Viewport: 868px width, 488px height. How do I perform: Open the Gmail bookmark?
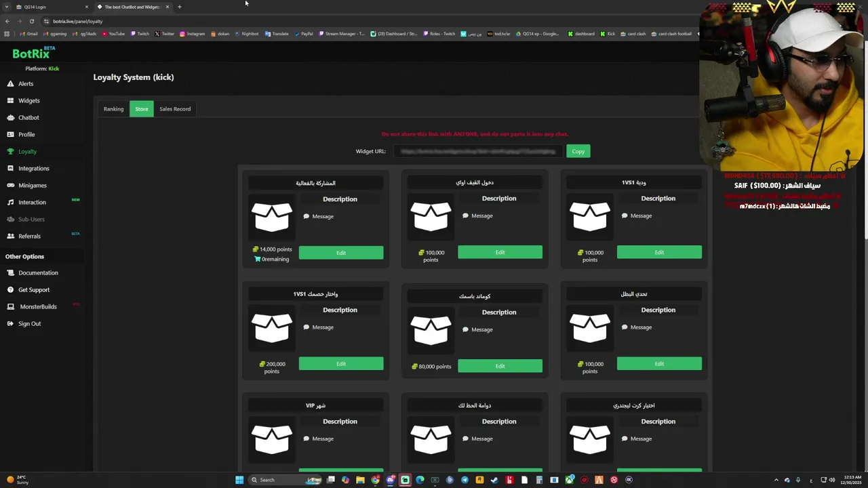pos(29,34)
